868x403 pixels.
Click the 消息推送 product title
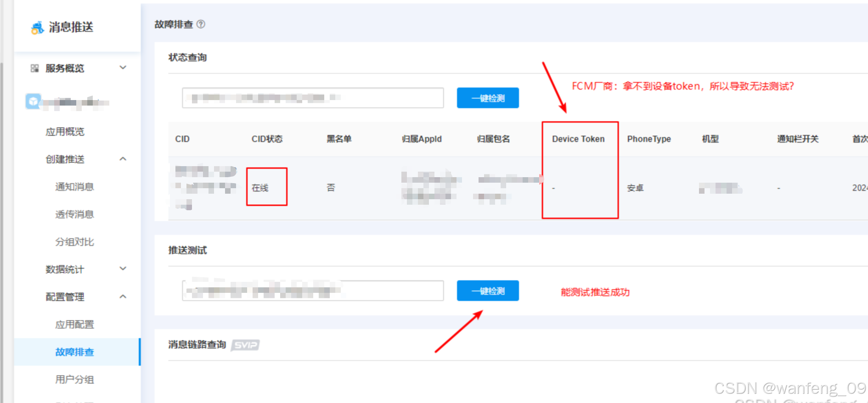71,28
